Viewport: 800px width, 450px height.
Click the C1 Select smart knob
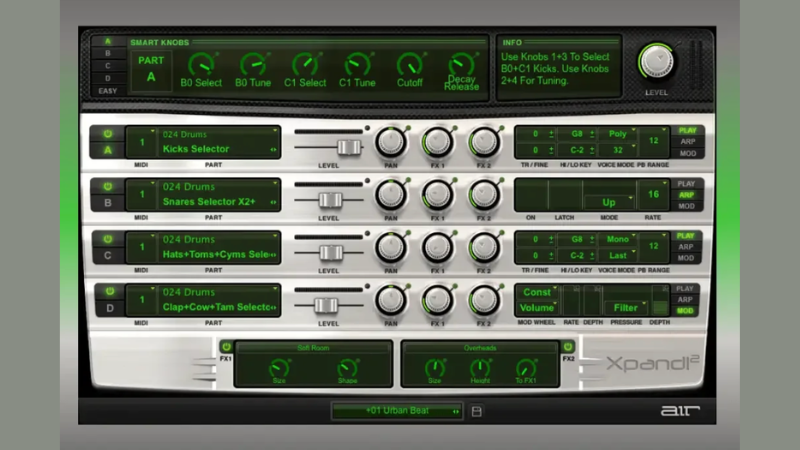point(305,65)
